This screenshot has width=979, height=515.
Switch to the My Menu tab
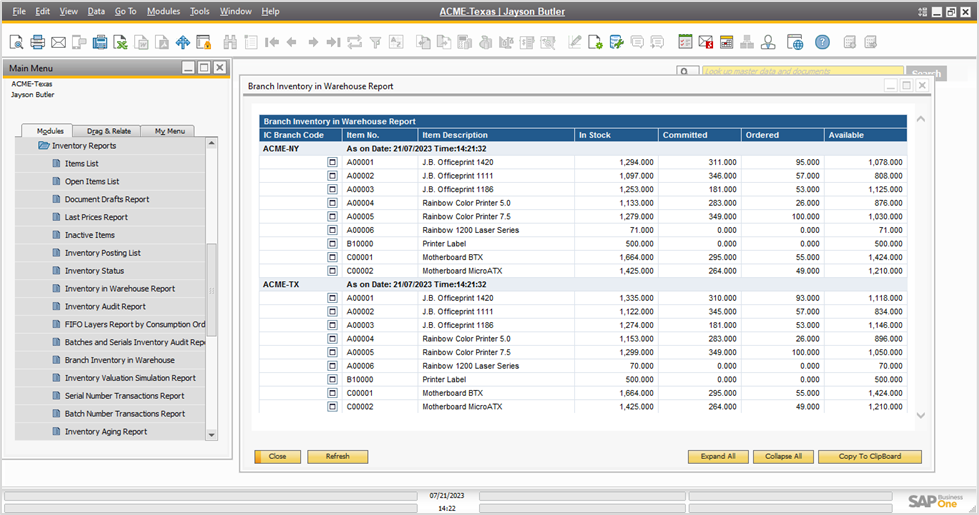(x=168, y=131)
